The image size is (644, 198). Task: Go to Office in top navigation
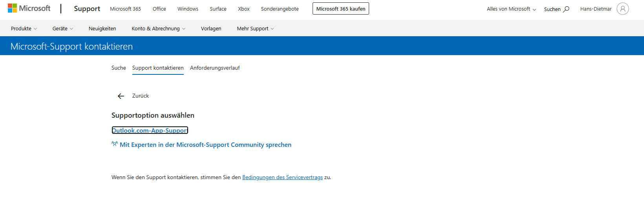[x=159, y=9]
